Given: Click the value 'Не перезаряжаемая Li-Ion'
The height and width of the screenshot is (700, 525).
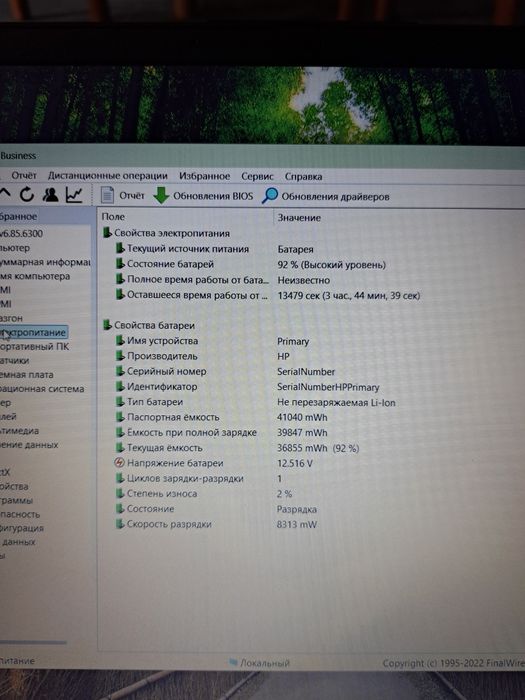Looking at the screenshot, I should [x=336, y=402].
